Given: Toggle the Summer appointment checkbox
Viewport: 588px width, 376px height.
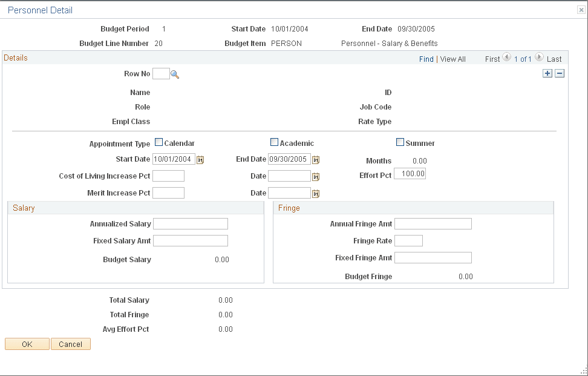Looking at the screenshot, I should 400,141.
